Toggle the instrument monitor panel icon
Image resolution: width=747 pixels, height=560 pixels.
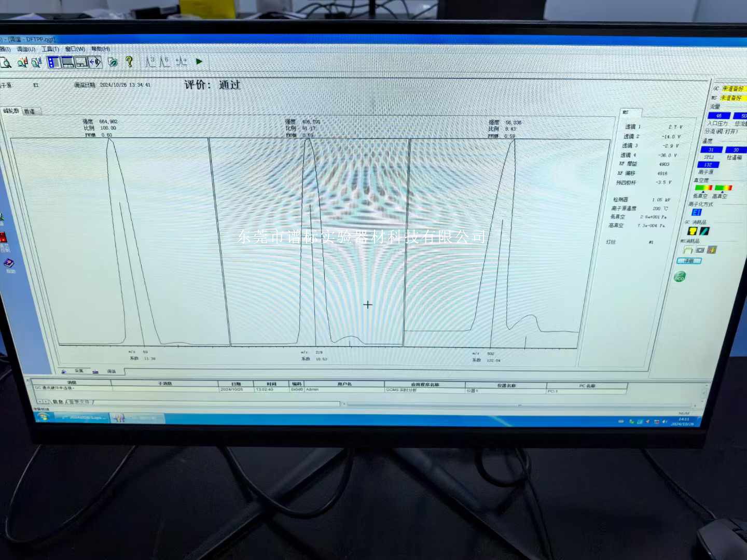point(81,63)
